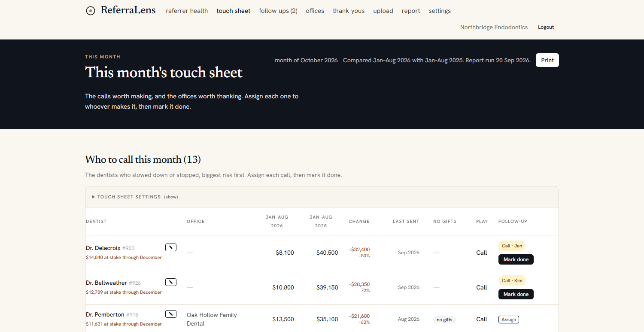Click the No Gifts column header
The width and height of the screenshot is (644, 332).
(x=445, y=221)
